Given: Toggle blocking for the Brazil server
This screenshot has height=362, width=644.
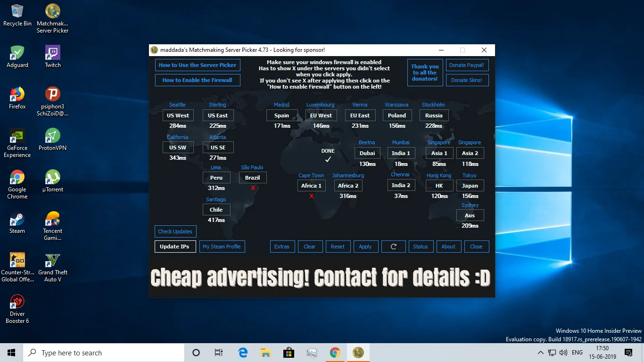Looking at the screenshot, I should (253, 177).
